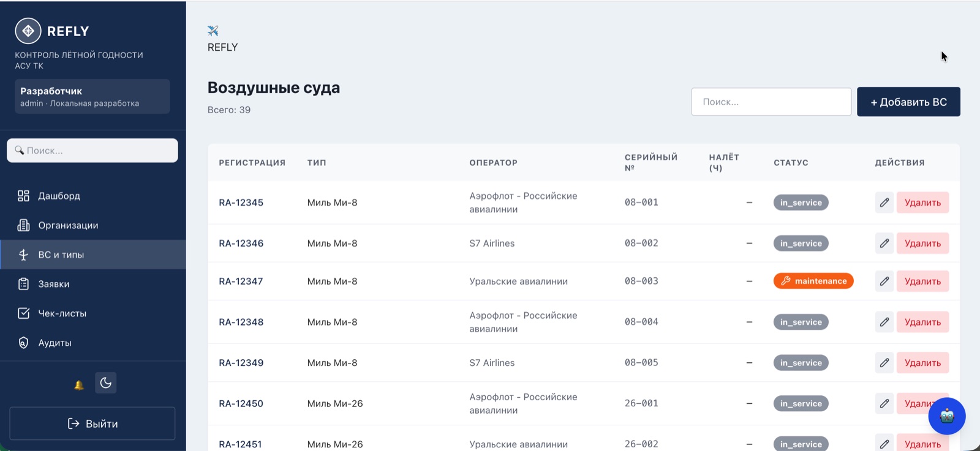Open the notifications bell icon
Screen dimensions: 980x451
point(79,384)
